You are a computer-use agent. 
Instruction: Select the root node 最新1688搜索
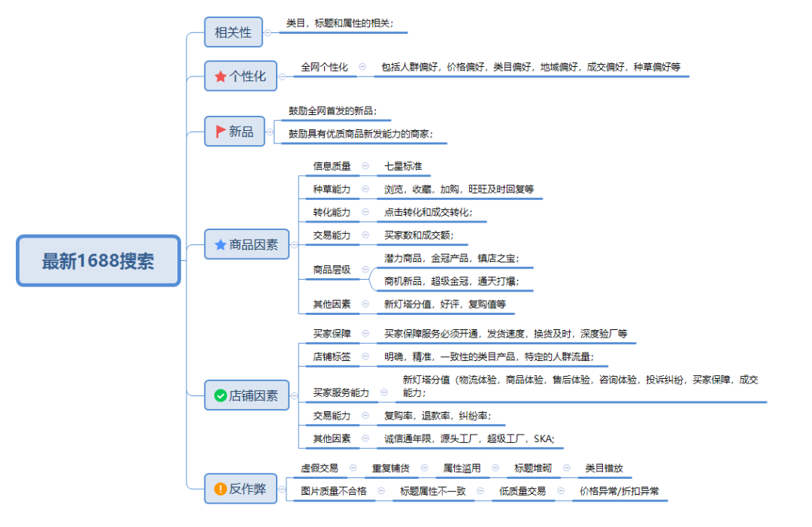click(x=98, y=261)
